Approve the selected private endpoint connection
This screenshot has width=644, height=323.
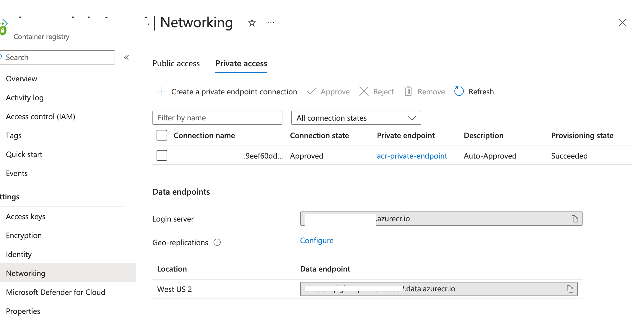coord(328,91)
